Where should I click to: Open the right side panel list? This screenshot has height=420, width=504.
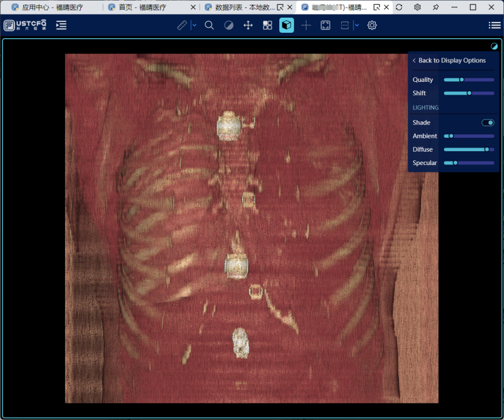(494, 25)
